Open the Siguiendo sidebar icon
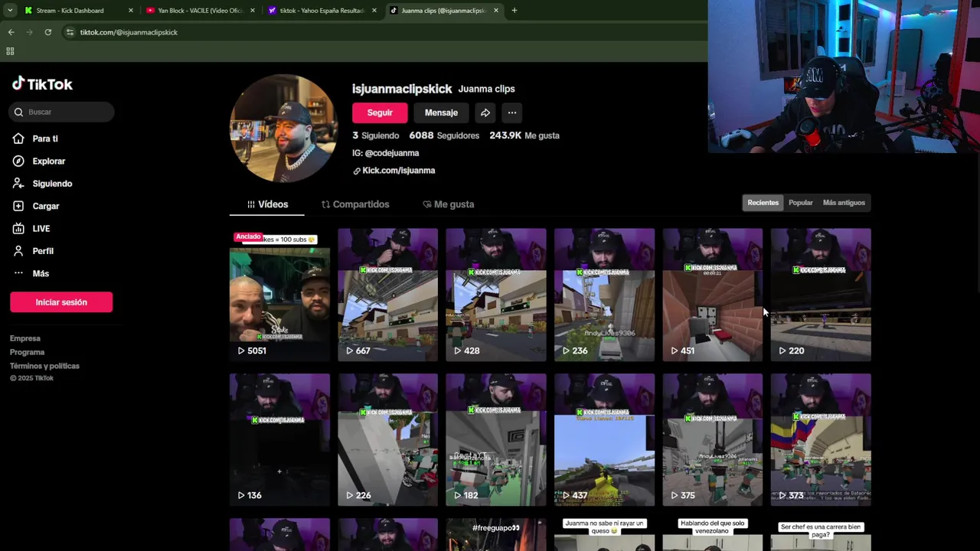Image resolution: width=980 pixels, height=551 pixels. tap(18, 184)
